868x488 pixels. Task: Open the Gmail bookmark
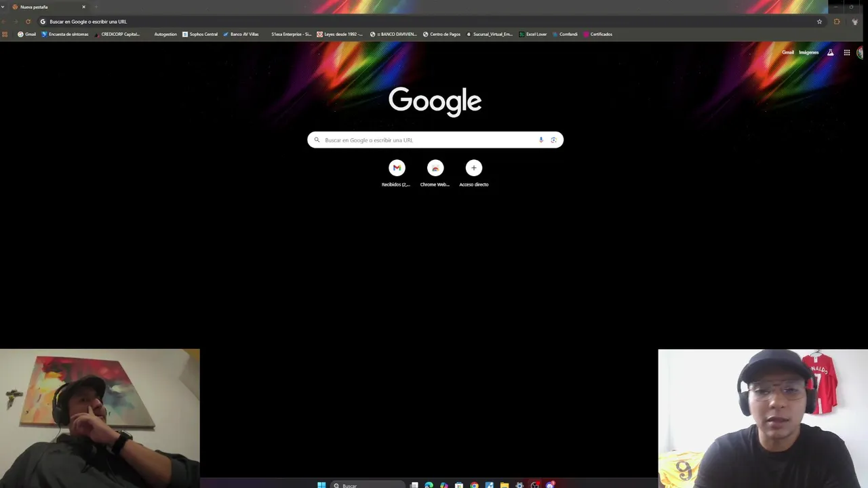coord(26,34)
